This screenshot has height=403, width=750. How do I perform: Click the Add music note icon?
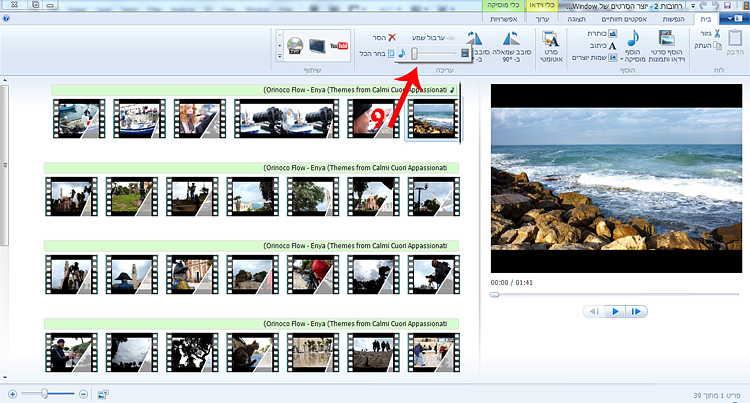pos(632,41)
